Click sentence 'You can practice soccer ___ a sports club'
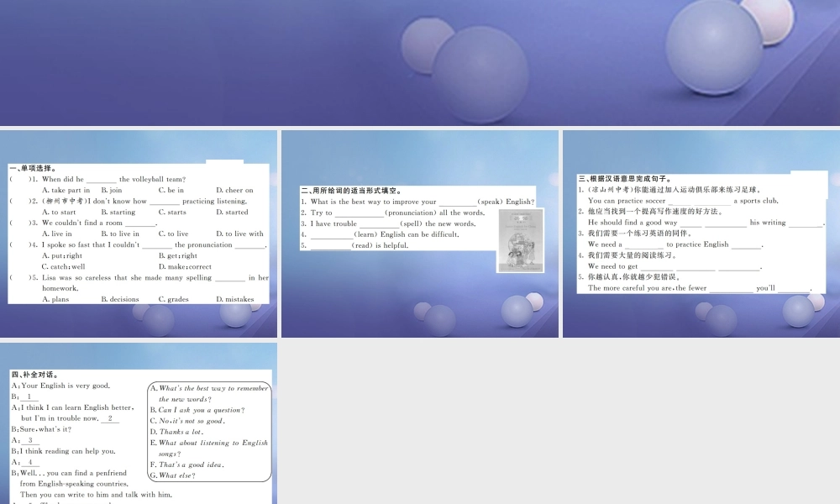840x504 pixels. (683, 201)
